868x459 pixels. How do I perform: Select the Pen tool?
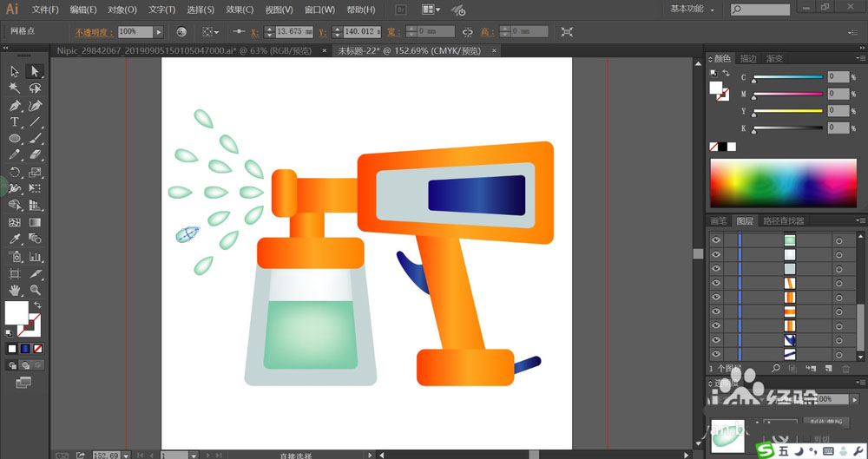pos(15,105)
